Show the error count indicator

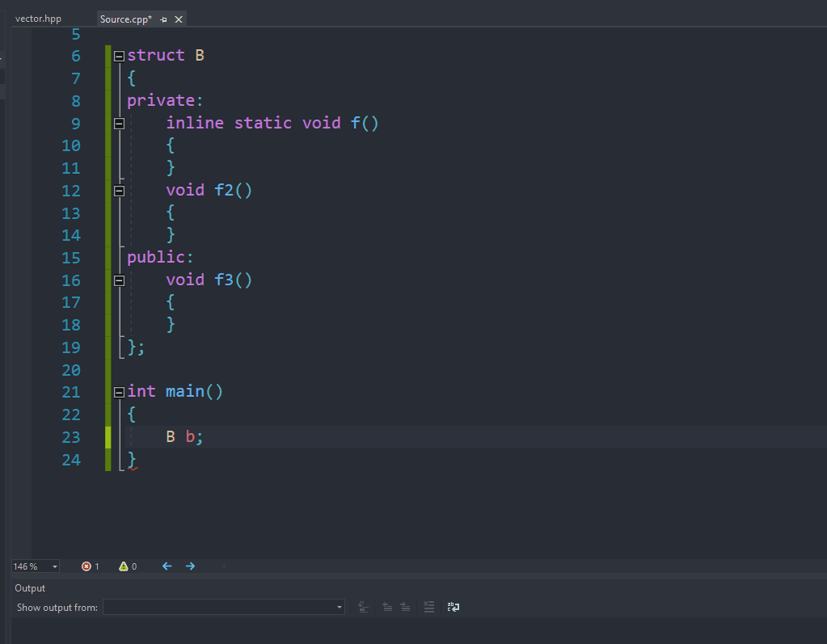pyautogui.click(x=91, y=566)
